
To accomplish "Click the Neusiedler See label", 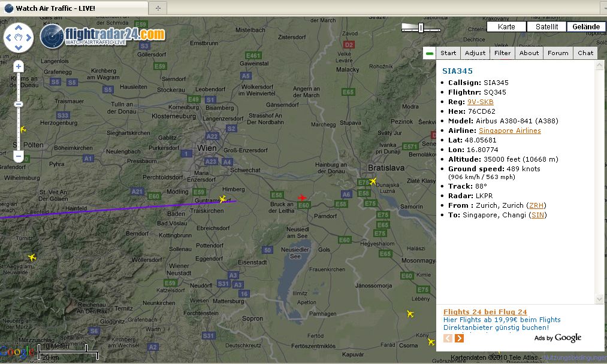I will [295, 253].
